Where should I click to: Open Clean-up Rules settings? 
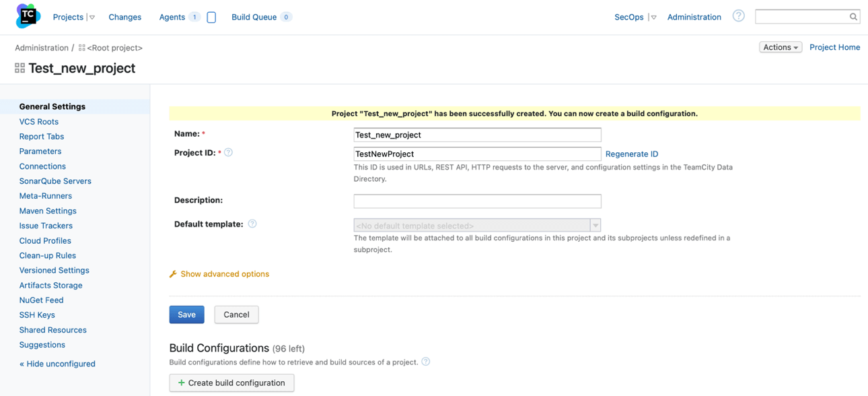[48, 255]
